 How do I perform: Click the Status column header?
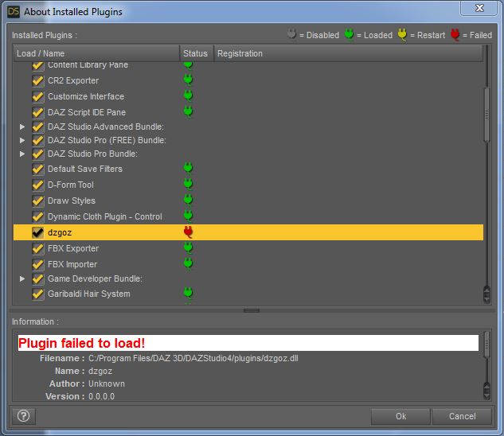pos(197,53)
